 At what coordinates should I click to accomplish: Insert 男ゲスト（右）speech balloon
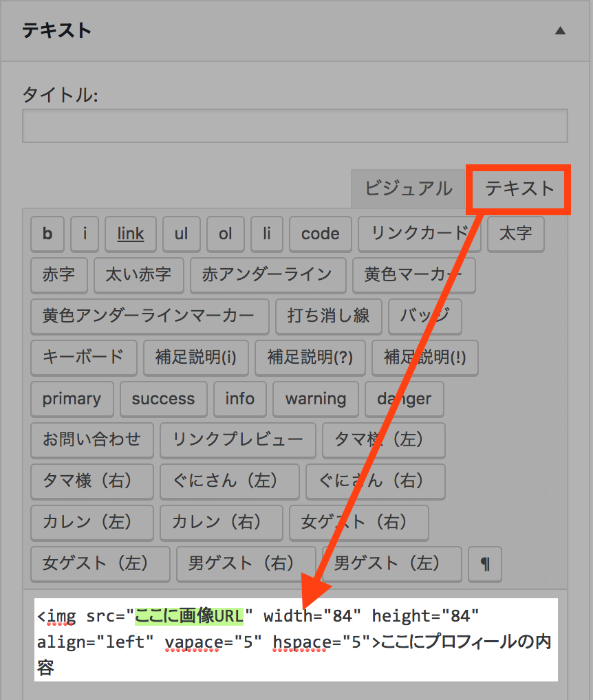click(x=246, y=563)
